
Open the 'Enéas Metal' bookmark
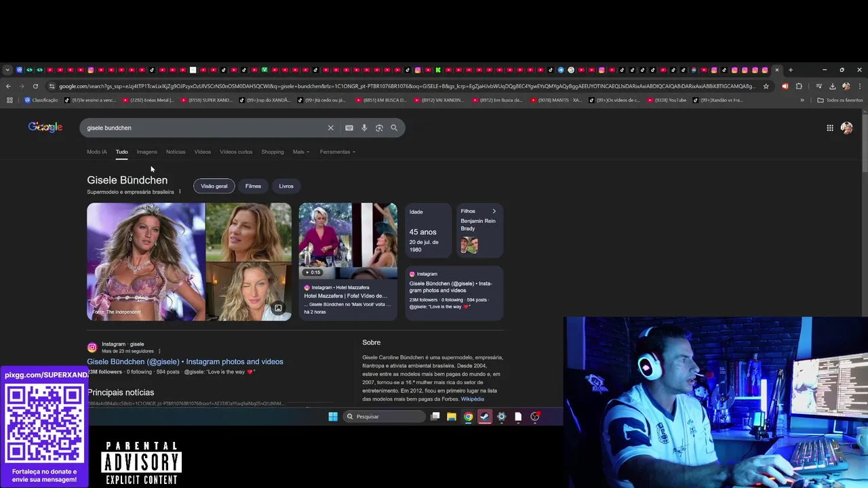[x=148, y=100]
